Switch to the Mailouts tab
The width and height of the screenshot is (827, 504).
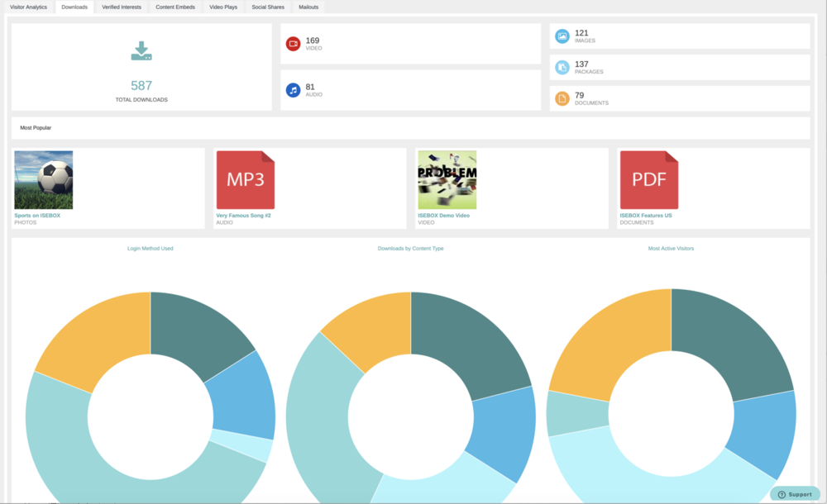coord(308,7)
